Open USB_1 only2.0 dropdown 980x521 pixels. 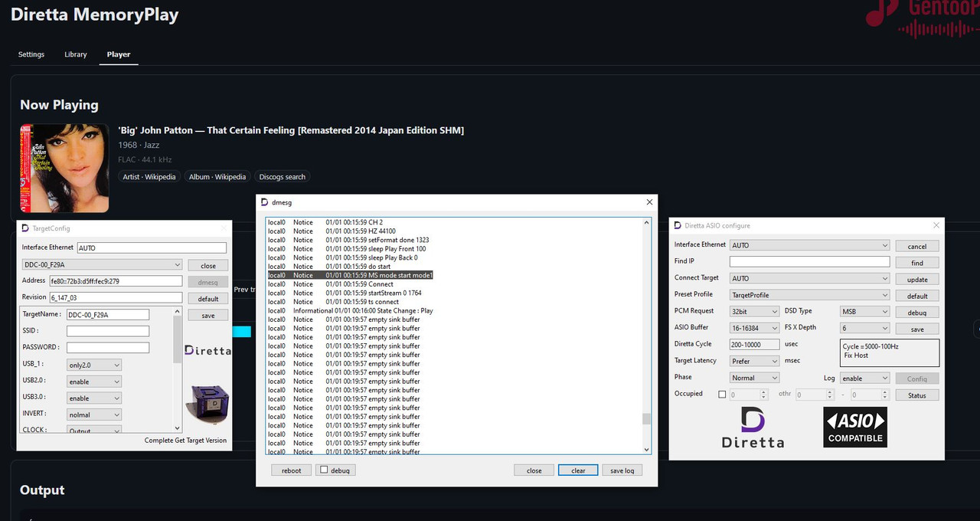click(94, 365)
